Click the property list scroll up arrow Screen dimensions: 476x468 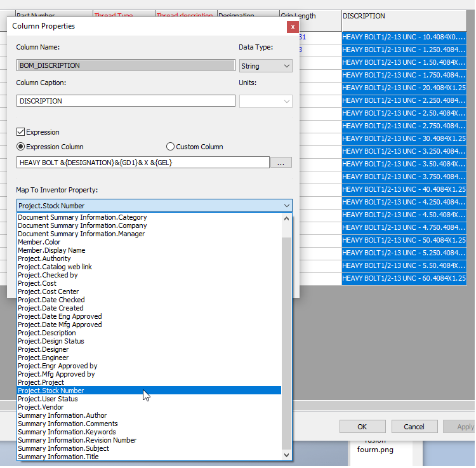pyautogui.click(x=286, y=218)
